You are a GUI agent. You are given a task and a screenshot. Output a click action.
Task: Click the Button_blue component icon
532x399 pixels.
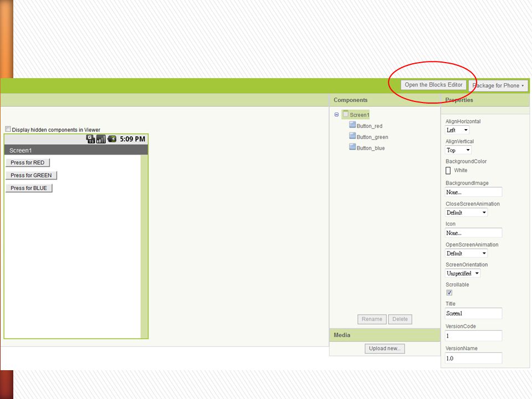[x=352, y=147]
